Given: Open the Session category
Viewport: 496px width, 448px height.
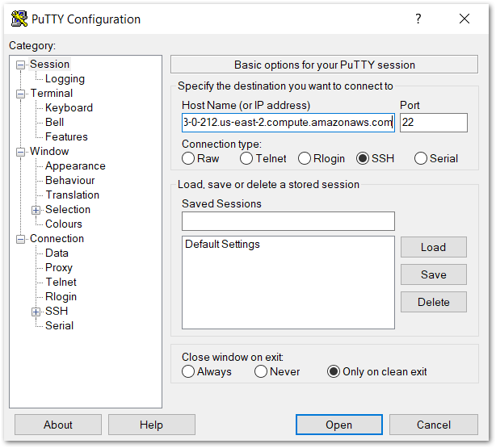Looking at the screenshot, I should point(49,65).
